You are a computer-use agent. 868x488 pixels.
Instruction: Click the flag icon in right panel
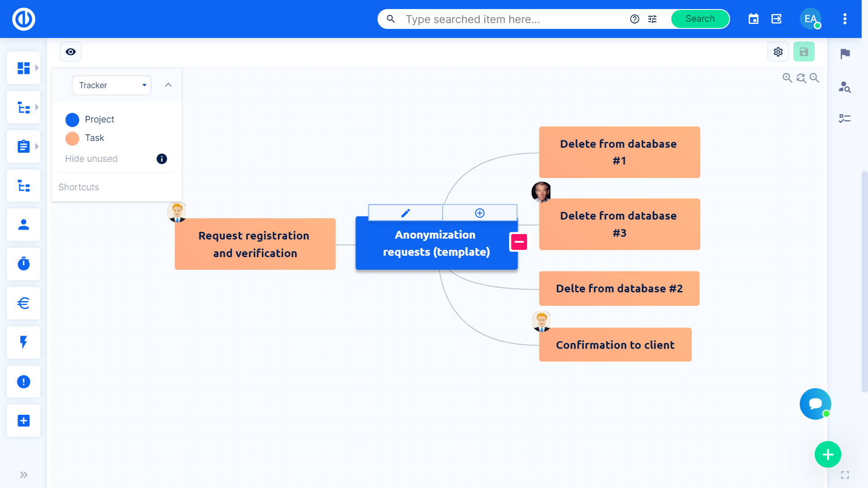(x=844, y=54)
